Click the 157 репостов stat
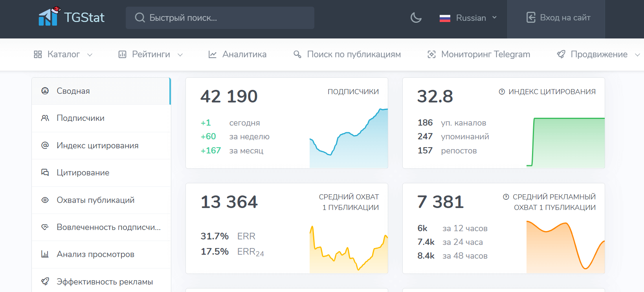 [447, 151]
